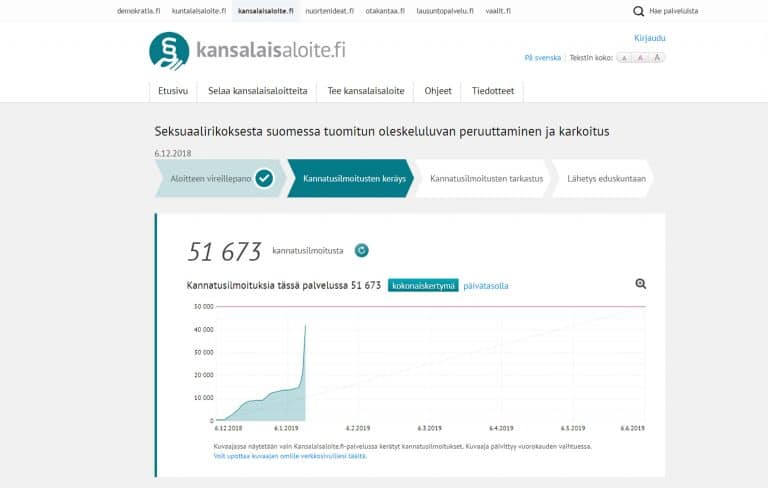Select the medium text size icon
This screenshot has width=768, height=488.
pos(640,58)
